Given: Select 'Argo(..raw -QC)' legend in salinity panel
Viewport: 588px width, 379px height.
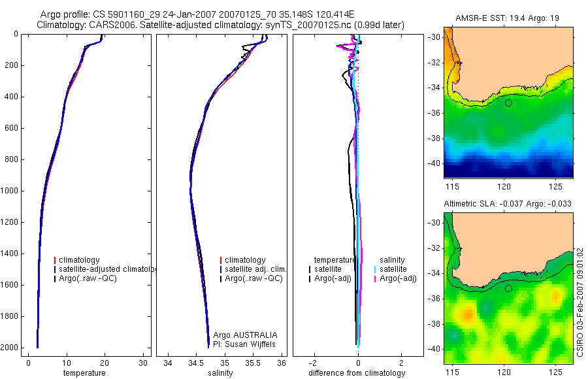Looking at the screenshot, I should click(x=253, y=278).
